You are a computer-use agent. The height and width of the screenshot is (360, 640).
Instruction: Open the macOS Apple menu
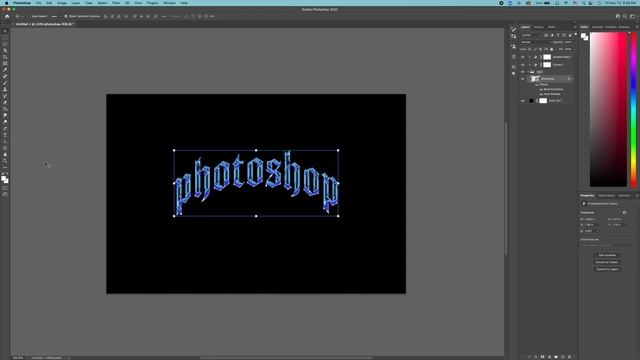(x=6, y=3)
